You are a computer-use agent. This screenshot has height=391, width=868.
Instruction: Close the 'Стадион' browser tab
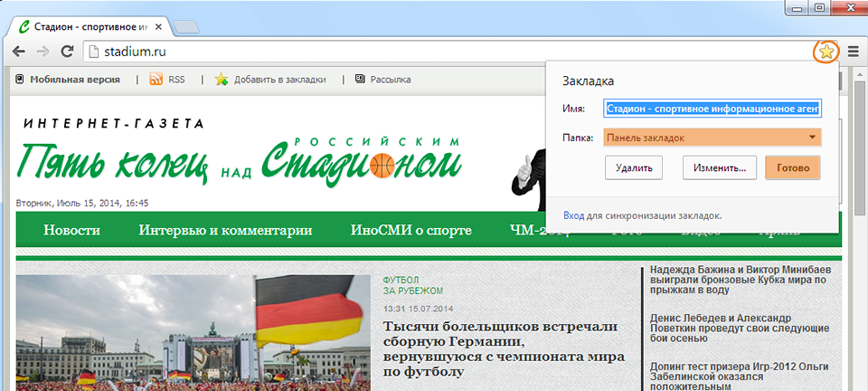click(156, 26)
